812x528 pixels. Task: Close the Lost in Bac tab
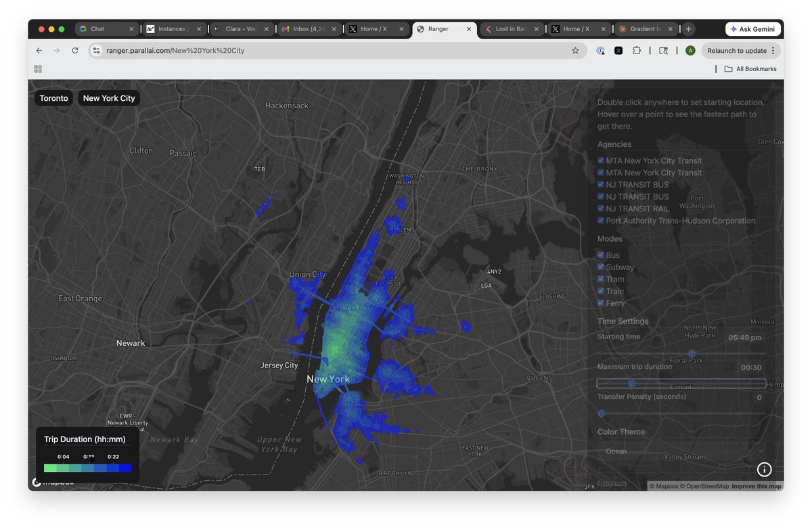point(537,29)
